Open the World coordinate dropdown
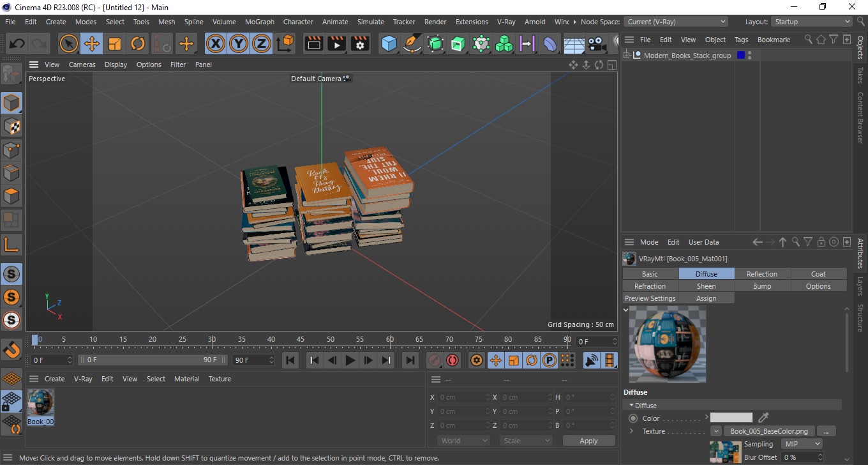The image size is (868, 465). coord(464,441)
